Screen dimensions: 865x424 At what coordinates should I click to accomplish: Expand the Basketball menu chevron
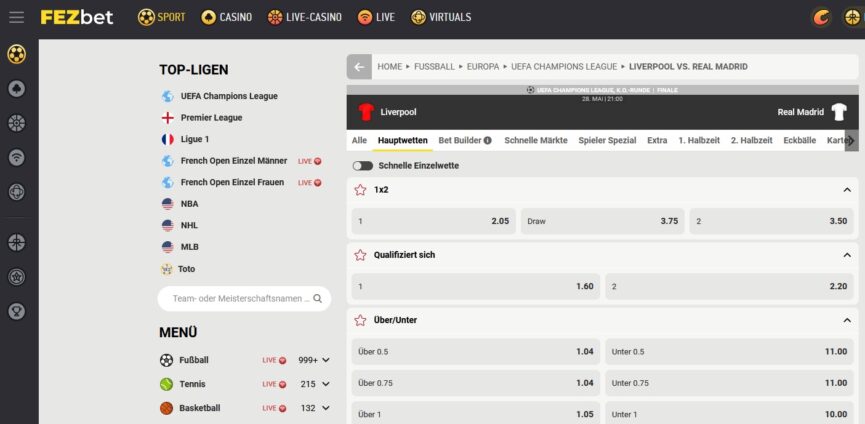point(326,408)
